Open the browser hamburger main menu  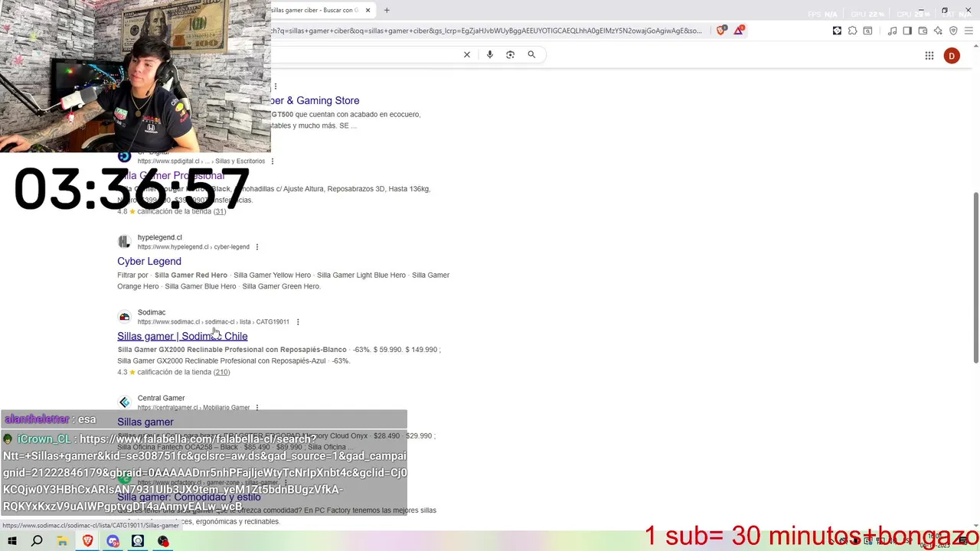pyautogui.click(x=969, y=31)
